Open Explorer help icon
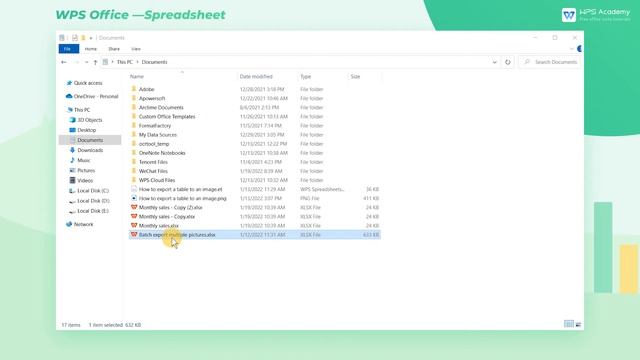 click(579, 49)
